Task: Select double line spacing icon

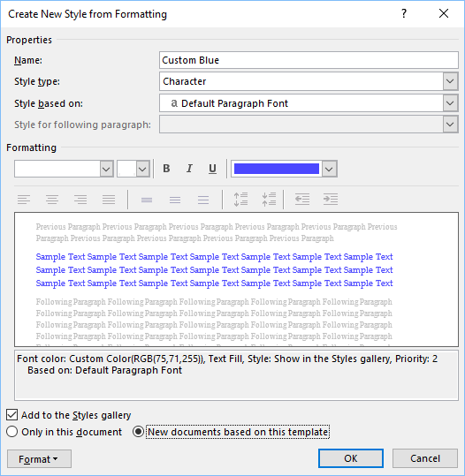Action: pos(203,200)
